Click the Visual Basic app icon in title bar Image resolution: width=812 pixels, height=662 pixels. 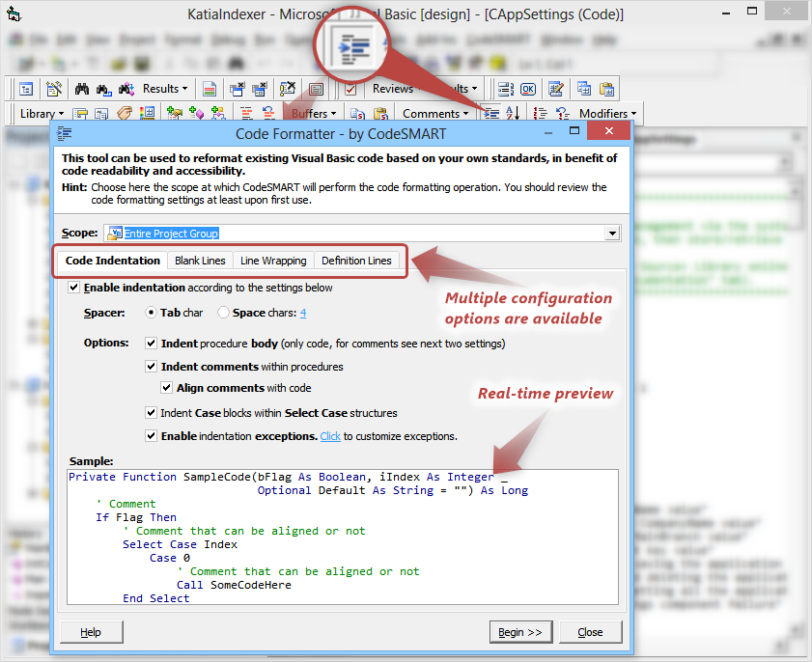point(14,14)
